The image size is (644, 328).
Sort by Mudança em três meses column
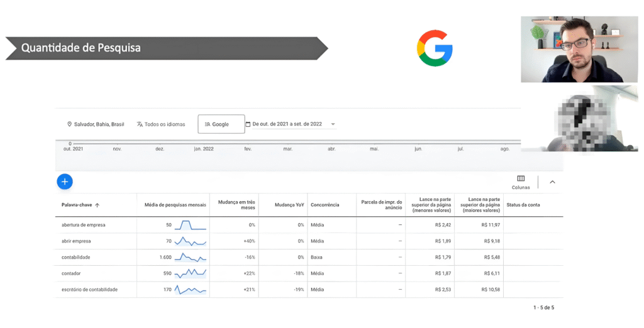pos(236,205)
